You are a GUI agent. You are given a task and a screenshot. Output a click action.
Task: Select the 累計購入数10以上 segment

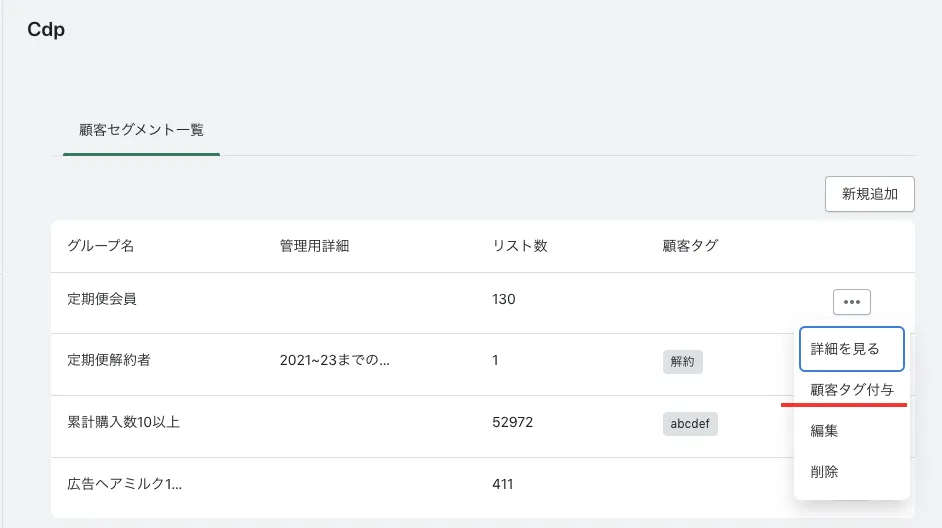click(x=123, y=422)
